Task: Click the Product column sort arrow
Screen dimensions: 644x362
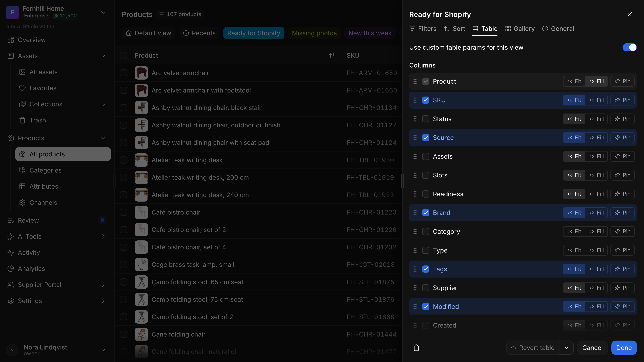Action: point(332,55)
